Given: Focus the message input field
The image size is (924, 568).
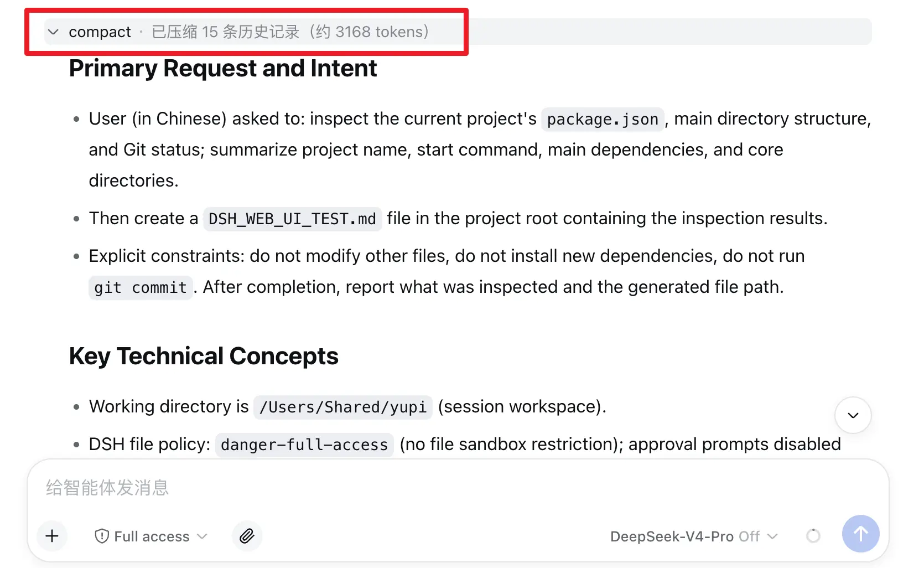Looking at the screenshot, I should tap(458, 488).
